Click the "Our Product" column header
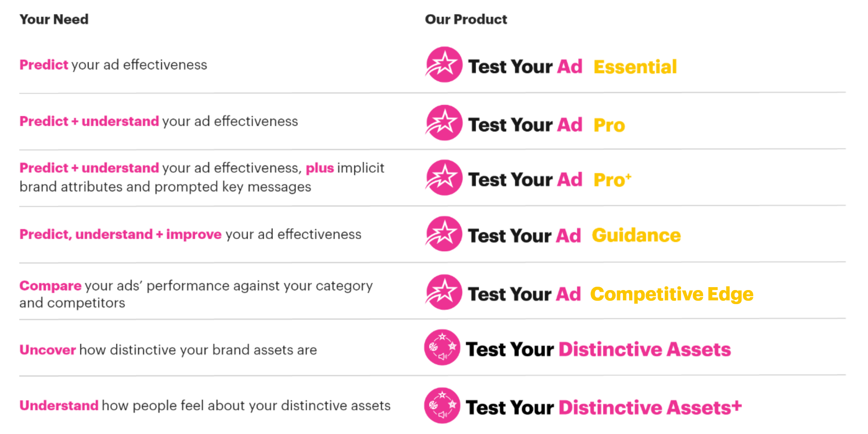The height and width of the screenshot is (434, 868). (465, 19)
